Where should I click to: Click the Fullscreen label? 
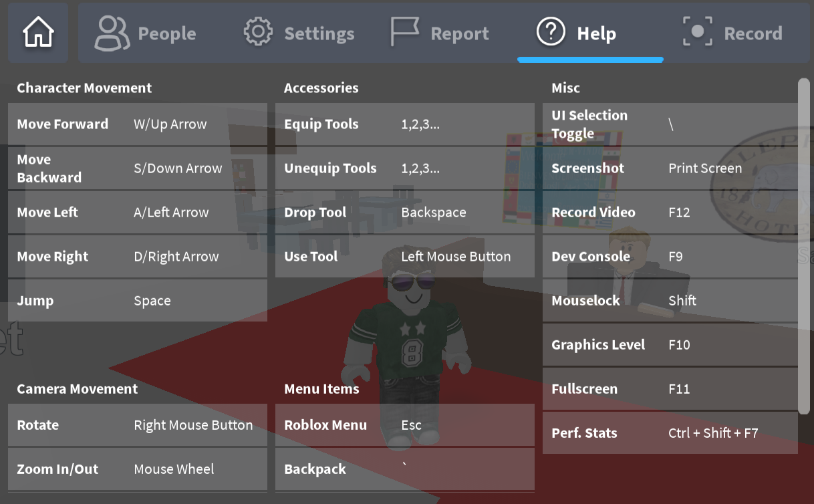click(x=585, y=389)
